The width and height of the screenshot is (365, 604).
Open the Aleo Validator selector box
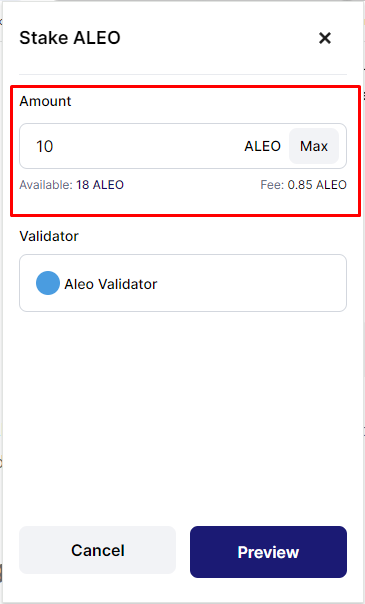[183, 283]
